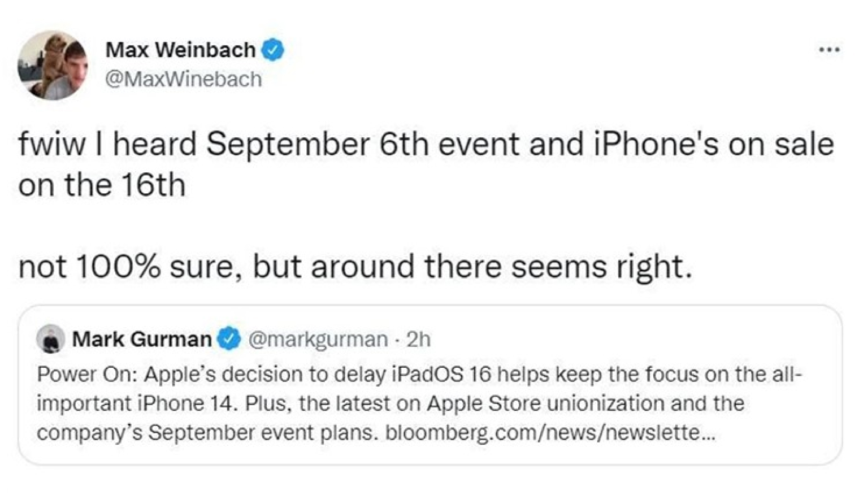Click the "on the 16th" text line

pyautogui.click(x=102, y=185)
